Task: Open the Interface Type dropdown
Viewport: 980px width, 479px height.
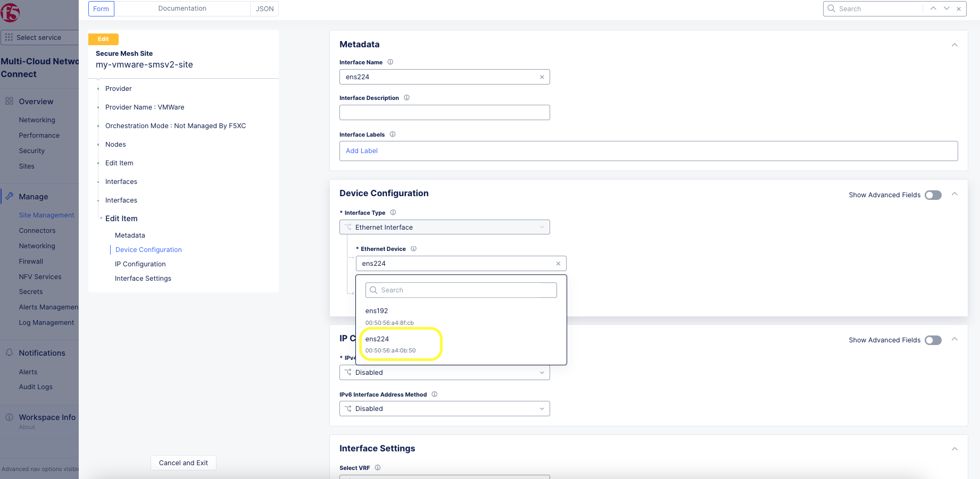Action: coord(444,228)
